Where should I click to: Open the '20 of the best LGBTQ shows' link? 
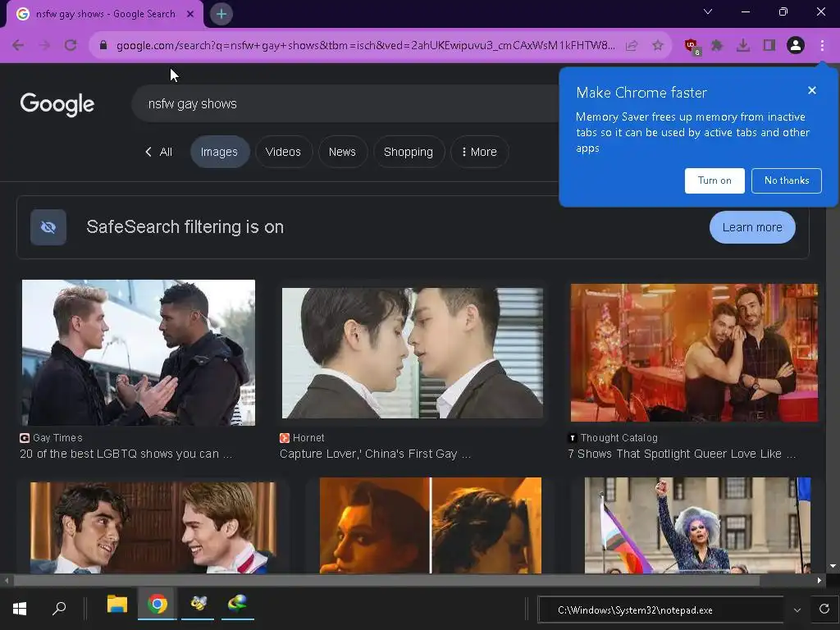(x=126, y=454)
